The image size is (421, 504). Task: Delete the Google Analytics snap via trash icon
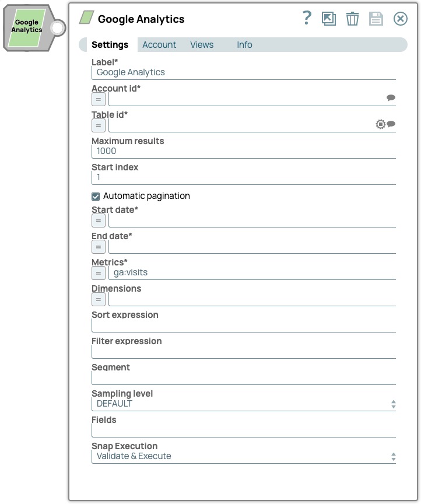tap(352, 19)
